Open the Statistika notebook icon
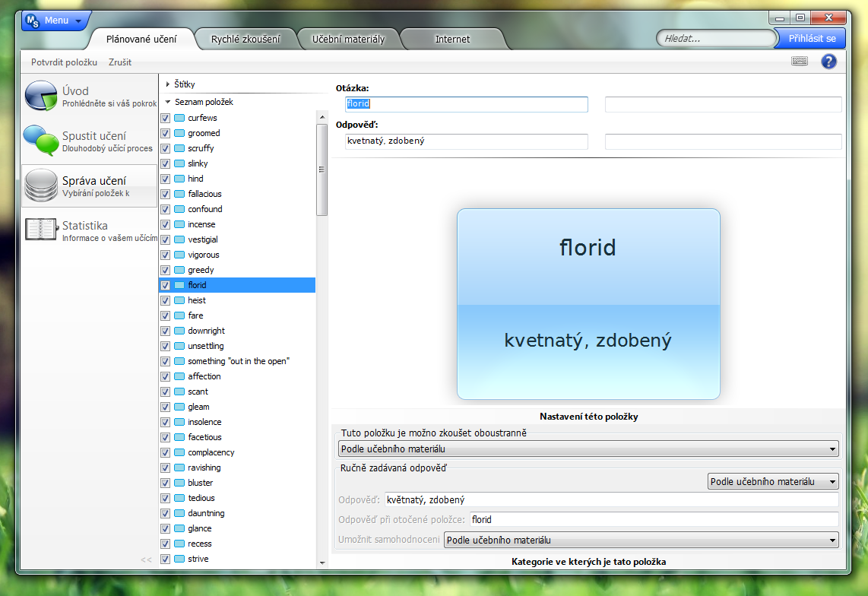Screen dimensions: 868x596 [x=41, y=230]
